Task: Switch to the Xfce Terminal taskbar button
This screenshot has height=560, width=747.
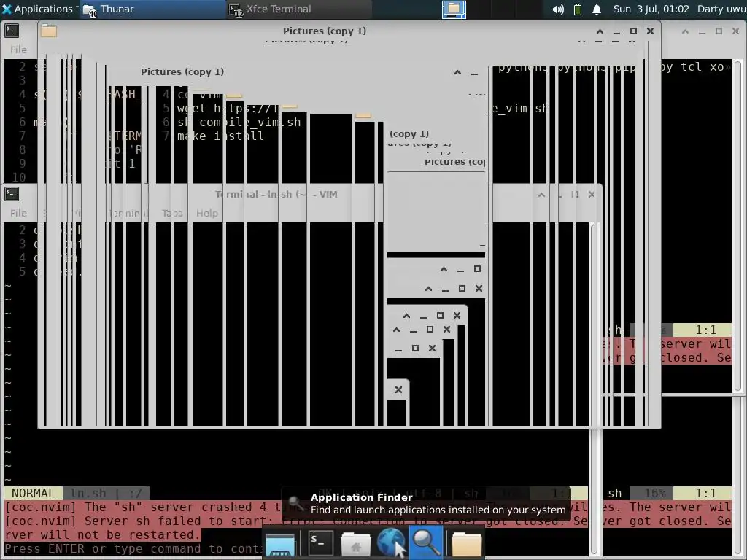Action: coord(299,9)
